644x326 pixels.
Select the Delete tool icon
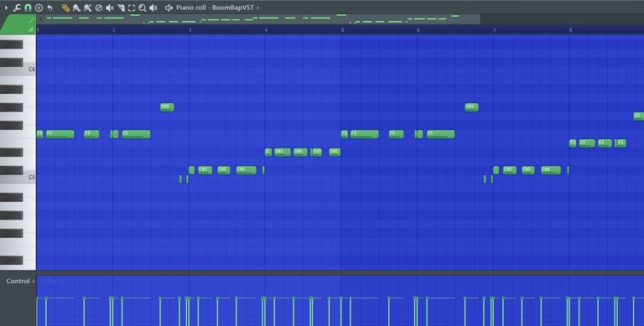point(99,8)
